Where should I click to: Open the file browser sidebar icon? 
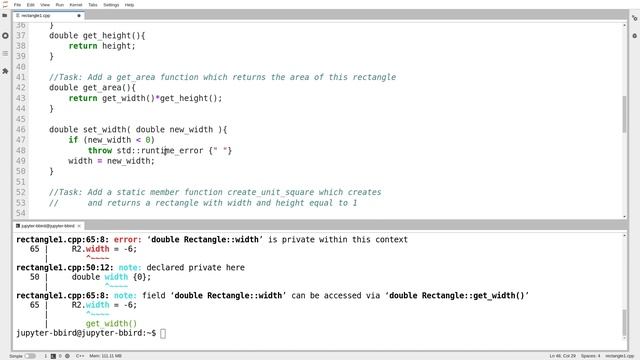point(5,16)
